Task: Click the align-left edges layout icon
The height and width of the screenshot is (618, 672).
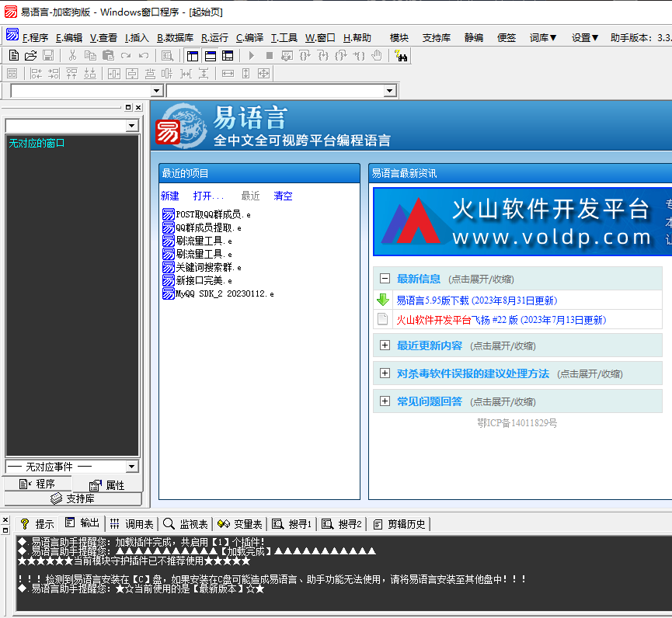Action: pyautogui.click(x=36, y=74)
